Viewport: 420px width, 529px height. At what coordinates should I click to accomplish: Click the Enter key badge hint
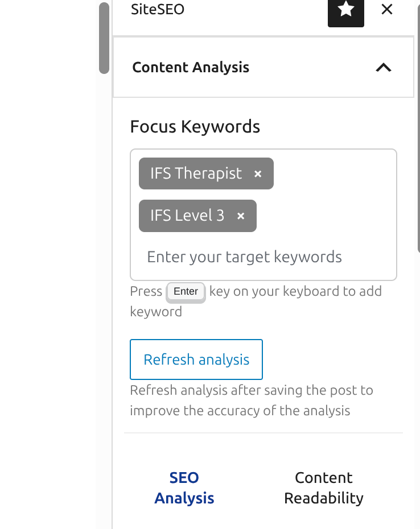[186, 292]
